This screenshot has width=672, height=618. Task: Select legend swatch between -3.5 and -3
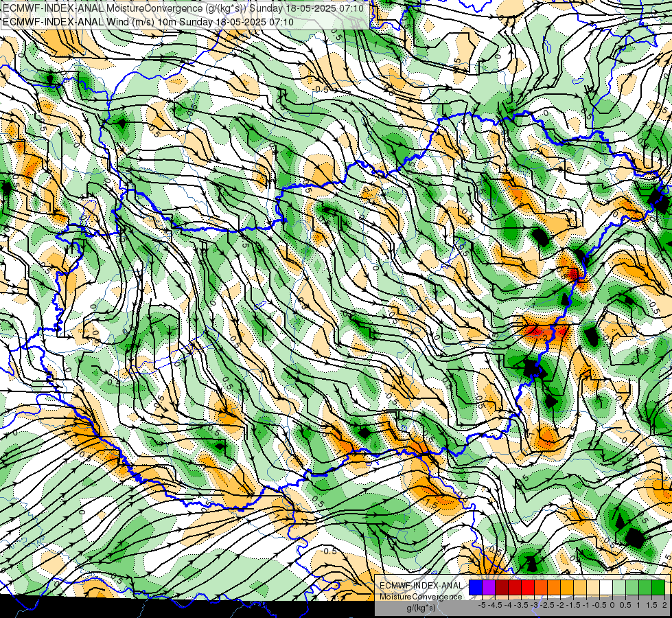[x=528, y=588]
